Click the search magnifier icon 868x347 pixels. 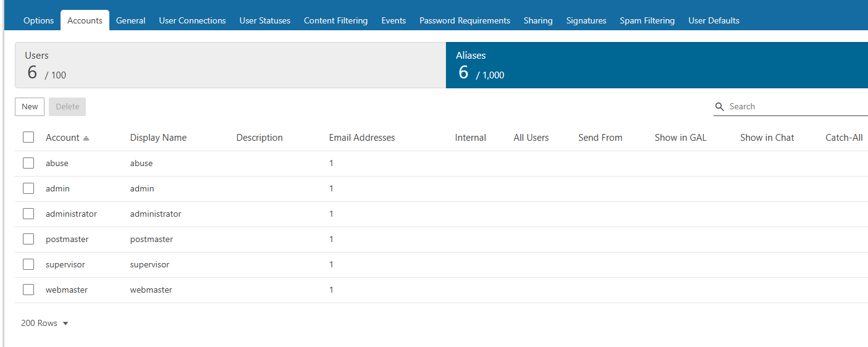(719, 107)
